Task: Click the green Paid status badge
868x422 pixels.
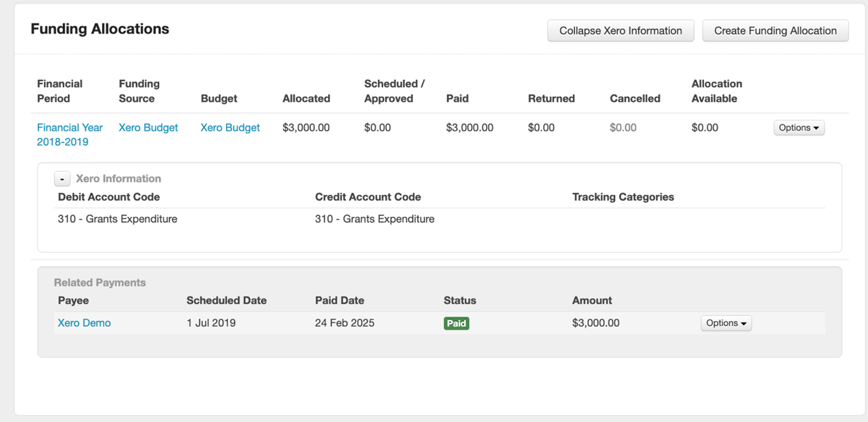Action: (456, 323)
